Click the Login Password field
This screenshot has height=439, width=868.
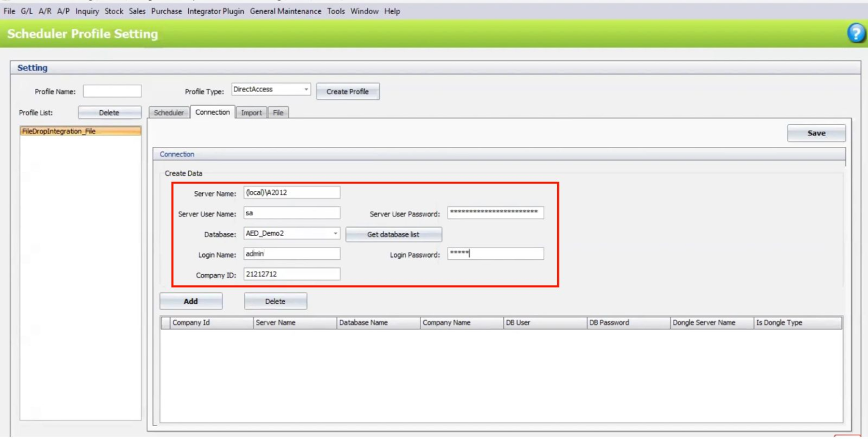coord(495,254)
